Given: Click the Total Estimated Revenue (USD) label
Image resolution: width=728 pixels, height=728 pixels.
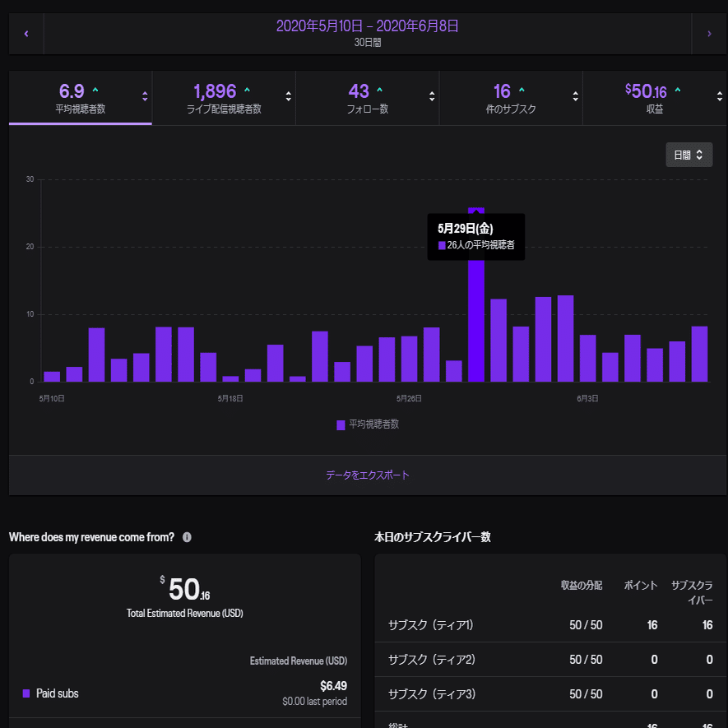Looking at the screenshot, I should pyautogui.click(x=185, y=614).
